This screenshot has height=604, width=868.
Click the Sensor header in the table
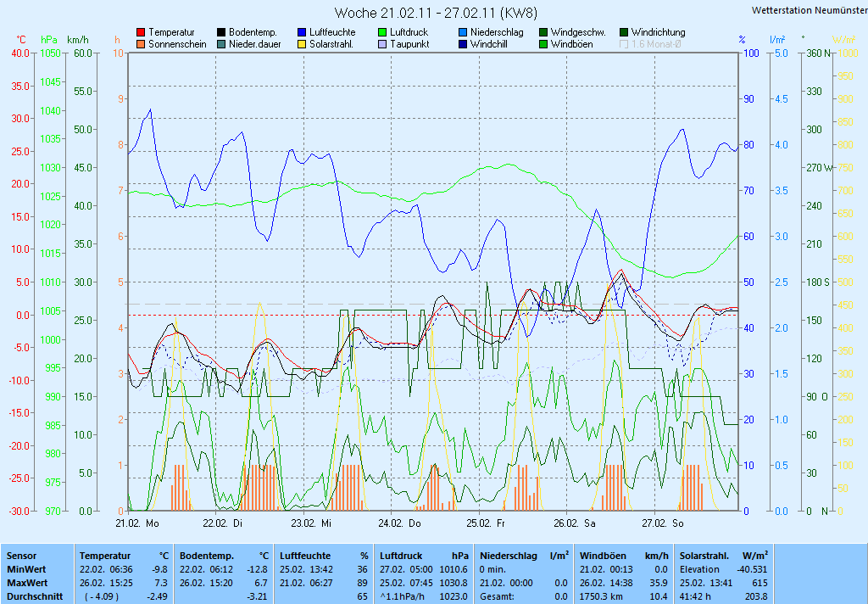coord(21,556)
